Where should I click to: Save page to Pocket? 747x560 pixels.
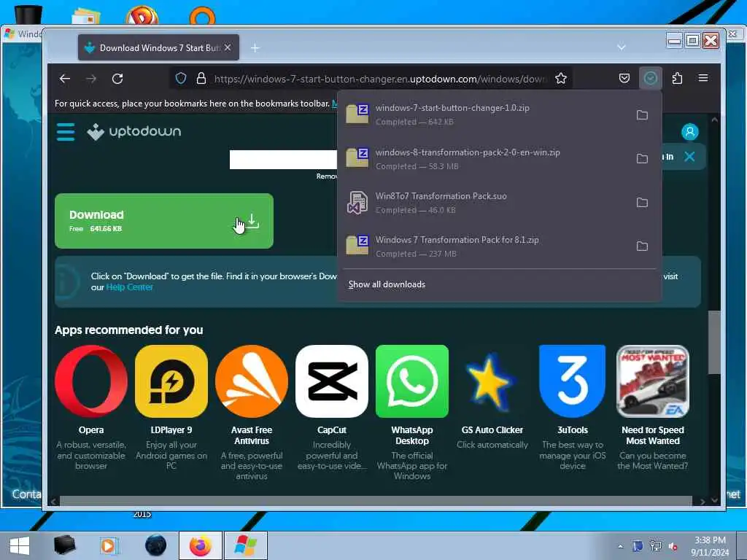pos(624,78)
